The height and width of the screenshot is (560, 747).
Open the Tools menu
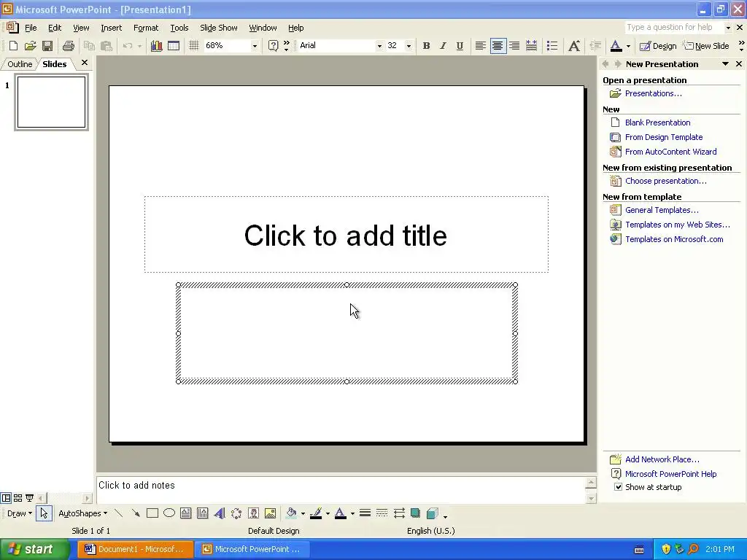[179, 28]
